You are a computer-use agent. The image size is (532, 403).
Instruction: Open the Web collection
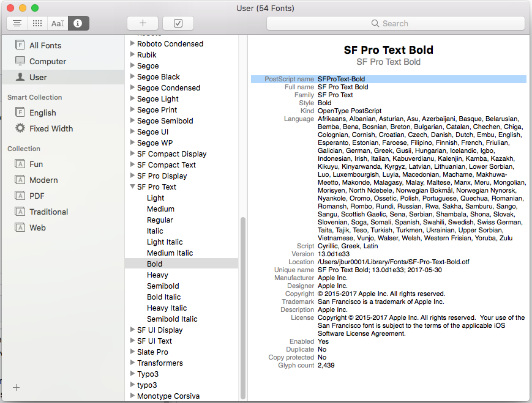[x=37, y=228]
